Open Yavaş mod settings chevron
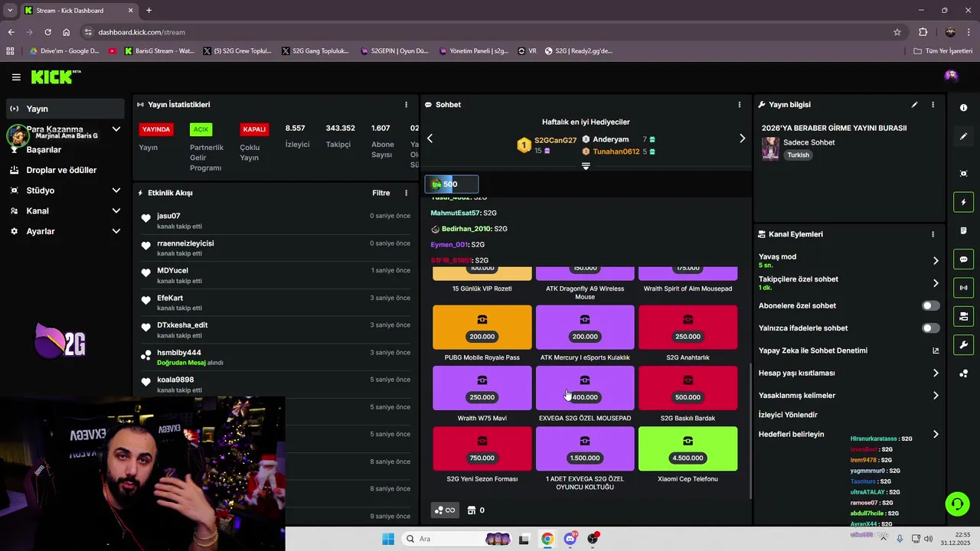This screenshot has height=551, width=980. point(935,261)
